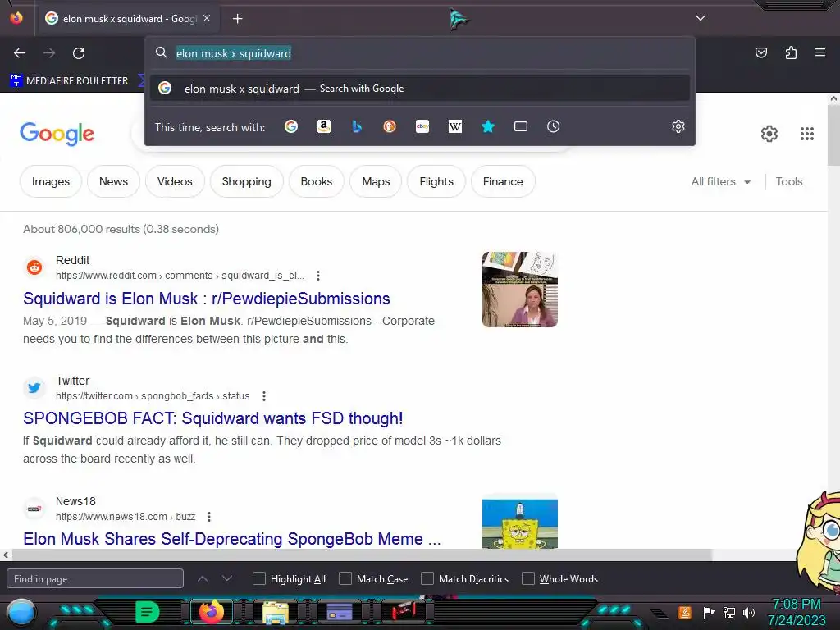
Task: Enable the Highlight All checkbox
Action: pos(258,578)
